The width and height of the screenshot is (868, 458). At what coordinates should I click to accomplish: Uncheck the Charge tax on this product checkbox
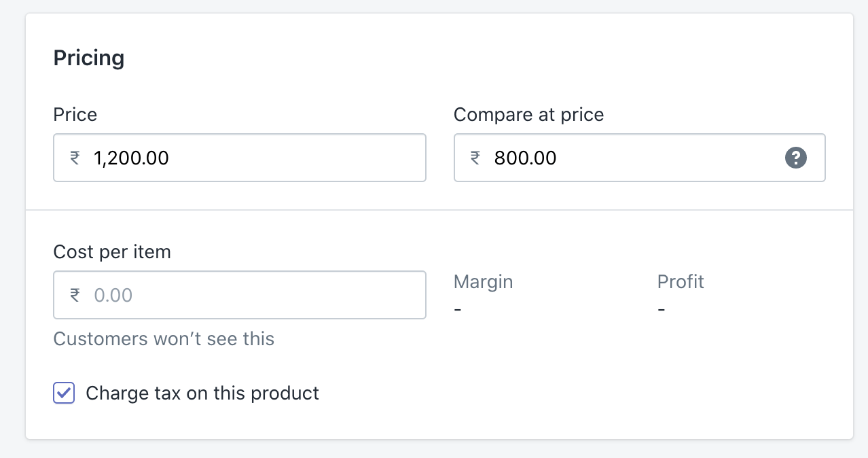click(64, 393)
